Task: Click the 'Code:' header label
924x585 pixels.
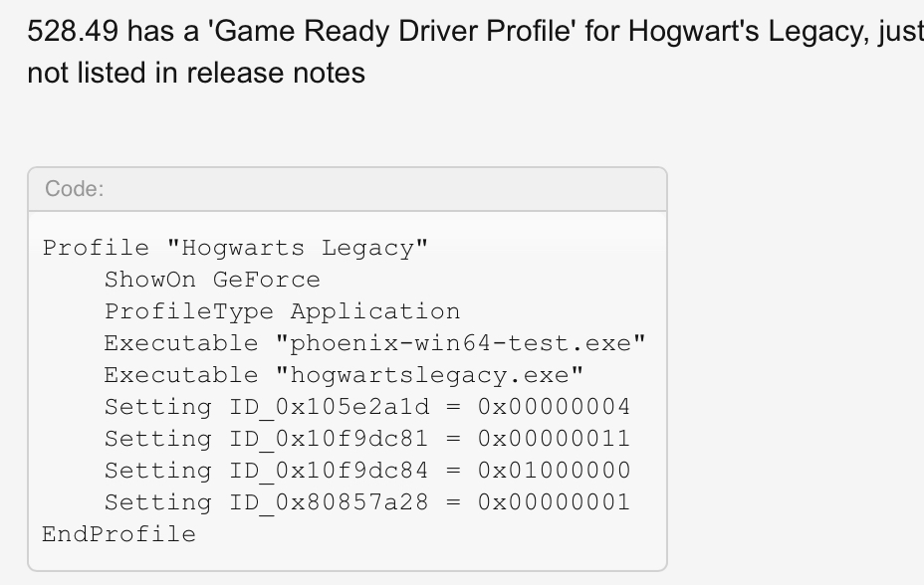Action: tap(75, 189)
